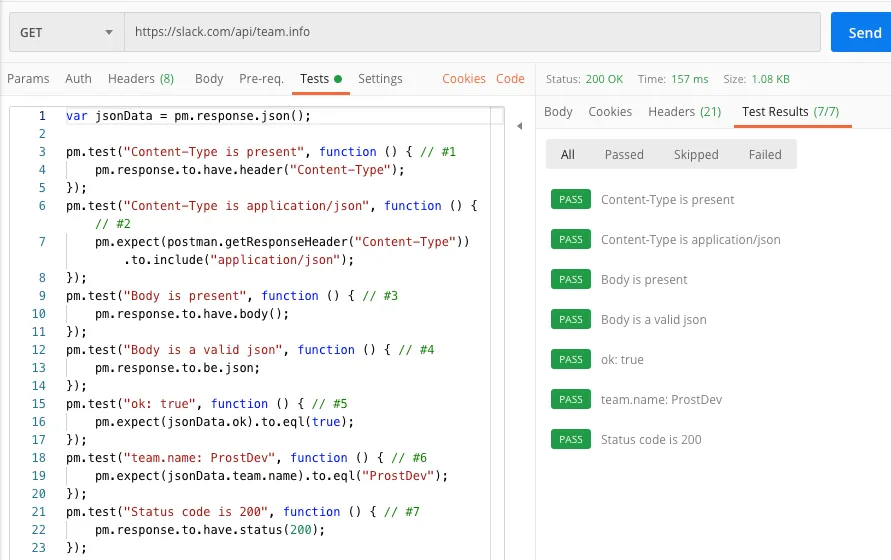The width and height of the screenshot is (891, 560).
Task: Open the Auth tab
Action: [x=78, y=78]
